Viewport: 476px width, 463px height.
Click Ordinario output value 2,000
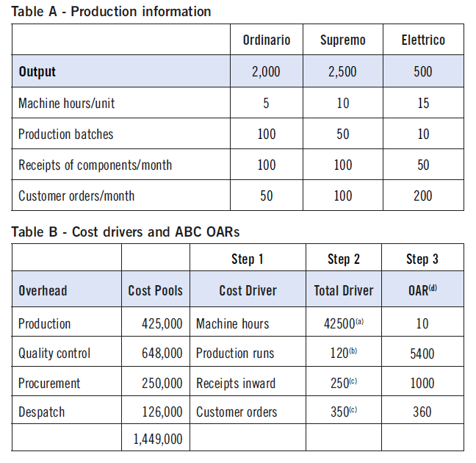266,72
